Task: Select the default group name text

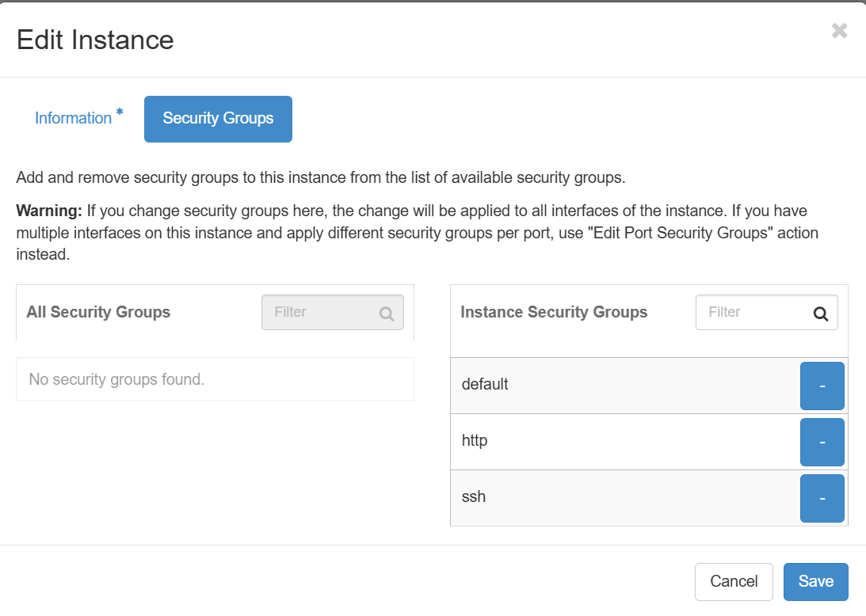Action: point(485,385)
